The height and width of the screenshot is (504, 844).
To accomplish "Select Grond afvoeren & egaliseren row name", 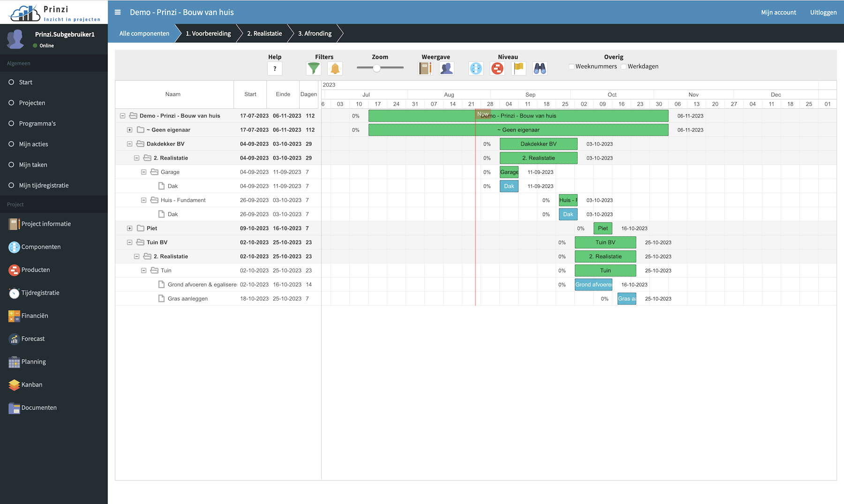I will click(x=202, y=285).
